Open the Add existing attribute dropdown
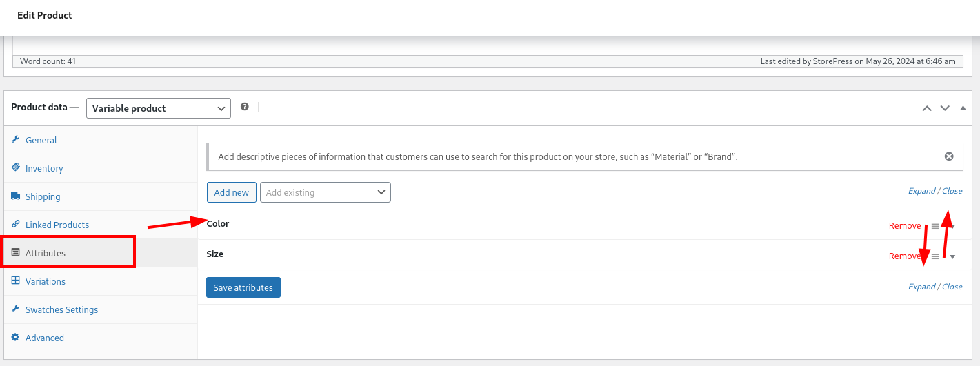 (x=326, y=192)
